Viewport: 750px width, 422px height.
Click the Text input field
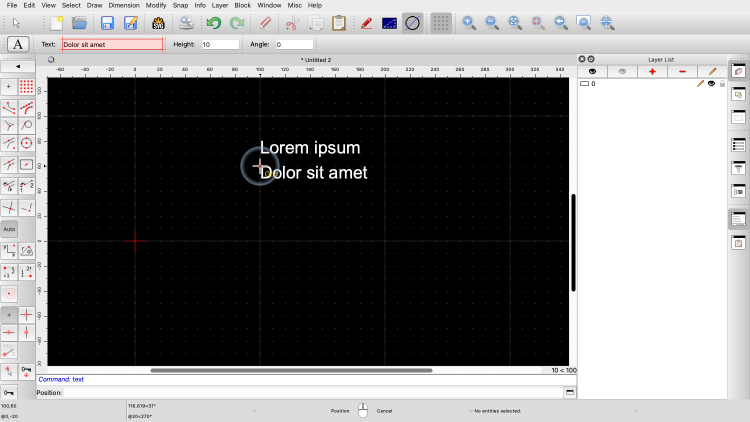point(113,44)
